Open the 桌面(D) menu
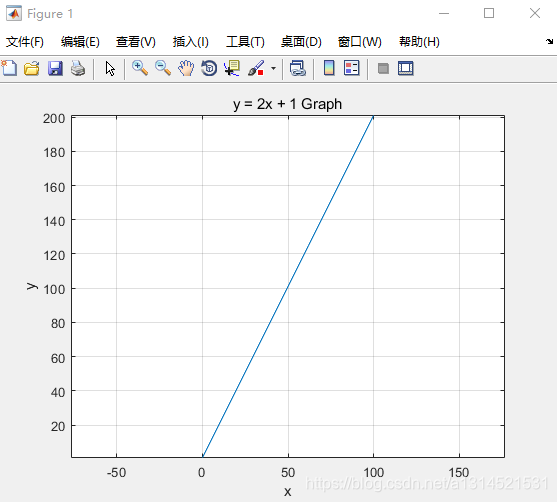 [x=301, y=42]
